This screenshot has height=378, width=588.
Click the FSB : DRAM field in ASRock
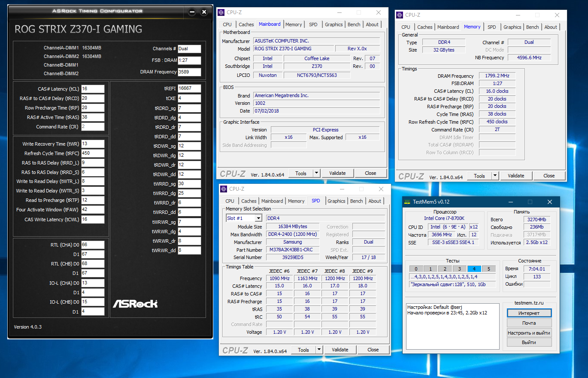click(x=189, y=60)
